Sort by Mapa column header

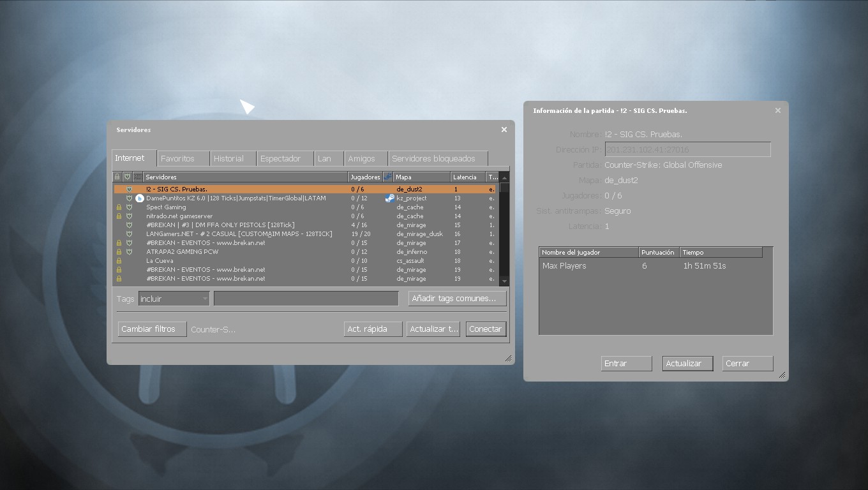pyautogui.click(x=422, y=177)
